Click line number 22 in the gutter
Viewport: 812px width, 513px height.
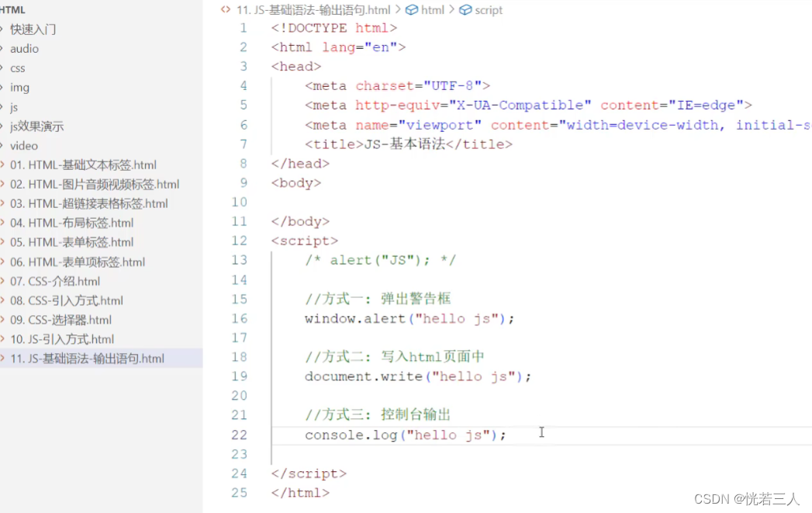[239, 435]
